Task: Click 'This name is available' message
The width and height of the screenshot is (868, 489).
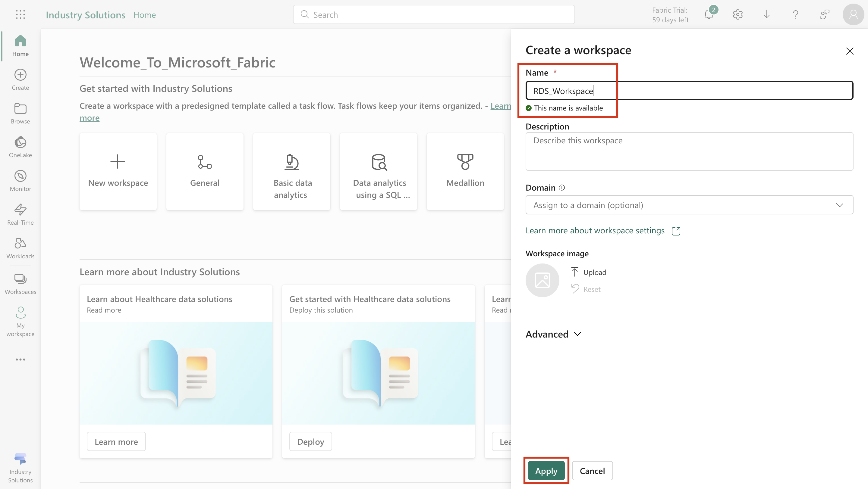Action: click(568, 108)
